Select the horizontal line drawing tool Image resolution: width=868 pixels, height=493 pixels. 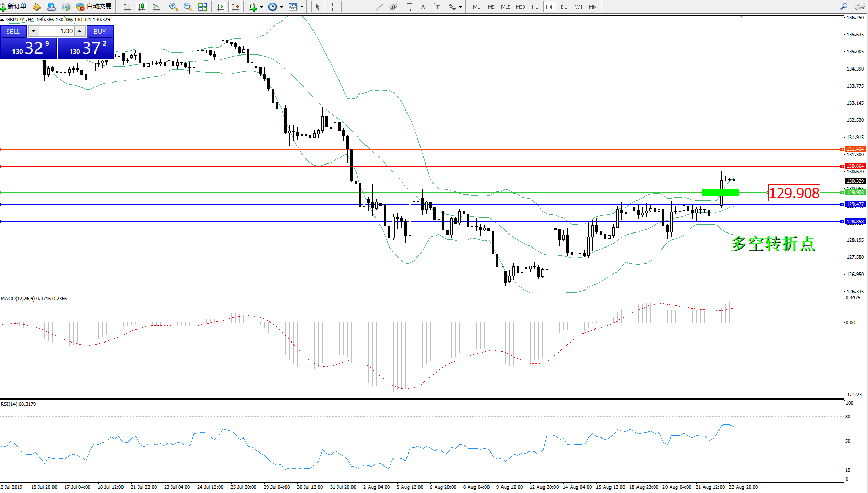(x=365, y=7)
